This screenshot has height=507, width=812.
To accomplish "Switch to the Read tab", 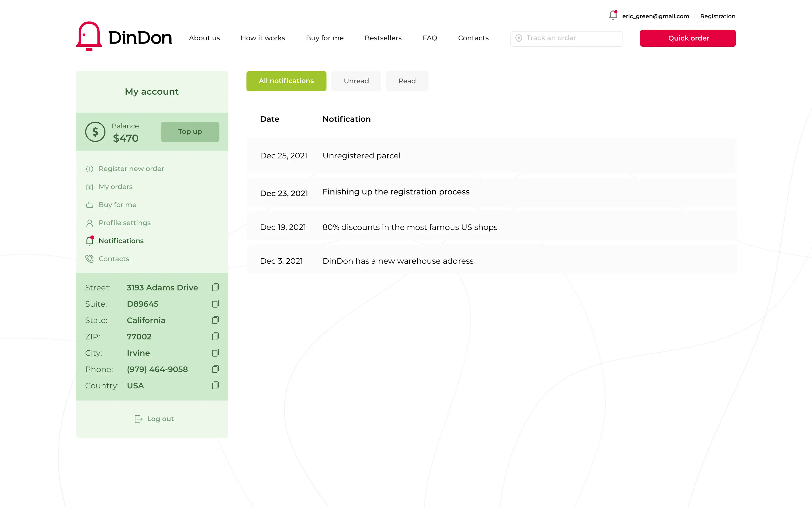I will click(x=407, y=81).
